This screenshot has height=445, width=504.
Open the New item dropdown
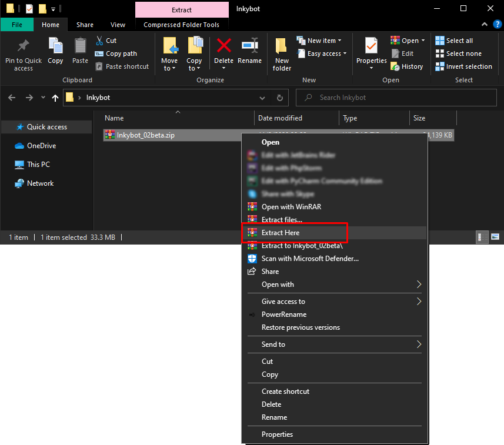[320, 40]
